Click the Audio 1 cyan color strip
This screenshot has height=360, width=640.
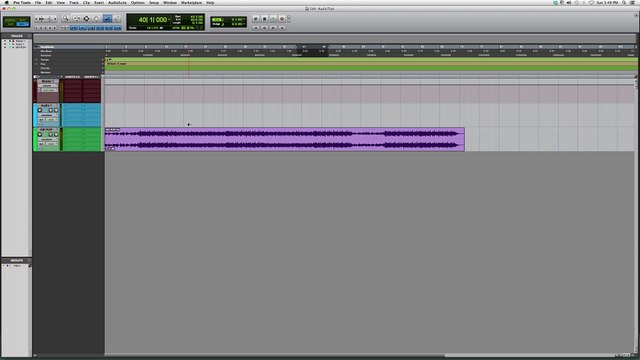coord(35,115)
